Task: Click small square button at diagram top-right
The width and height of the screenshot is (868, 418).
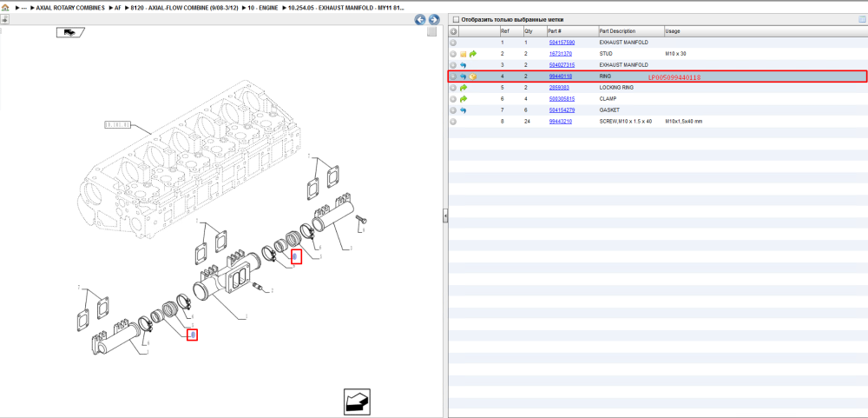Action: [431, 32]
